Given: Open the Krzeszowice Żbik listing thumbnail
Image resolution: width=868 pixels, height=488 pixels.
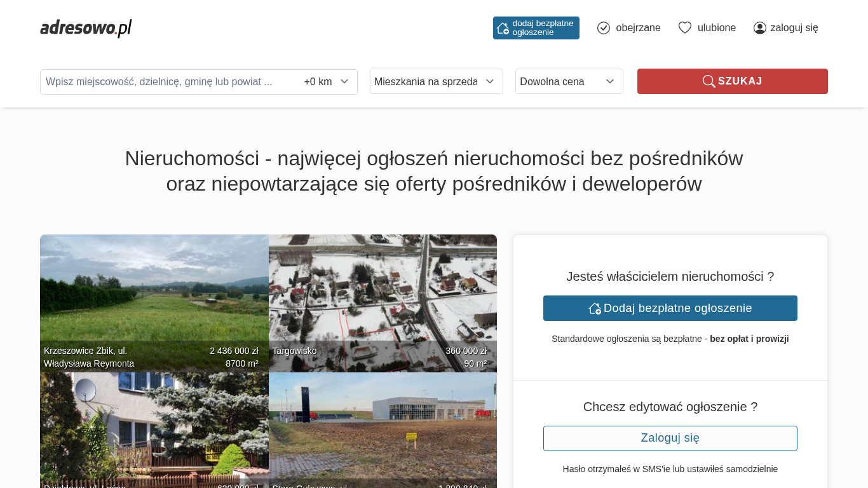Looking at the screenshot, I should point(154,292).
